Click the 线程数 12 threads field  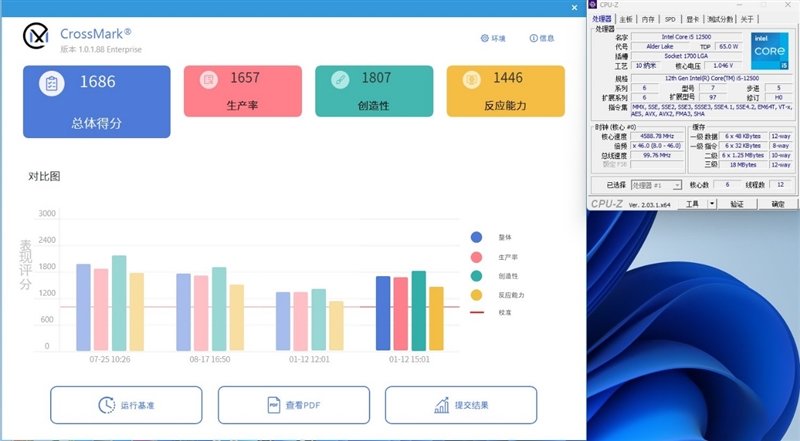click(780, 185)
